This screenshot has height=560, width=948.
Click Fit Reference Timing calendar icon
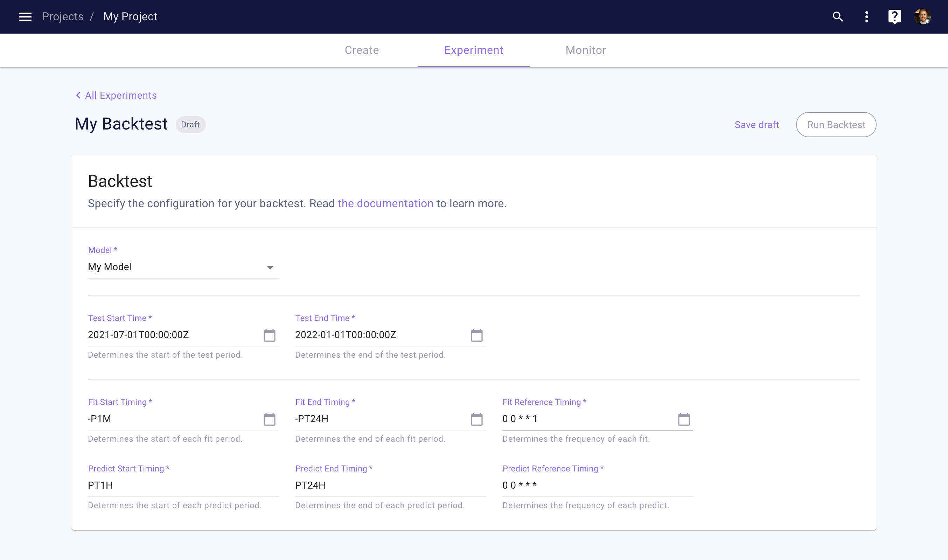683,419
